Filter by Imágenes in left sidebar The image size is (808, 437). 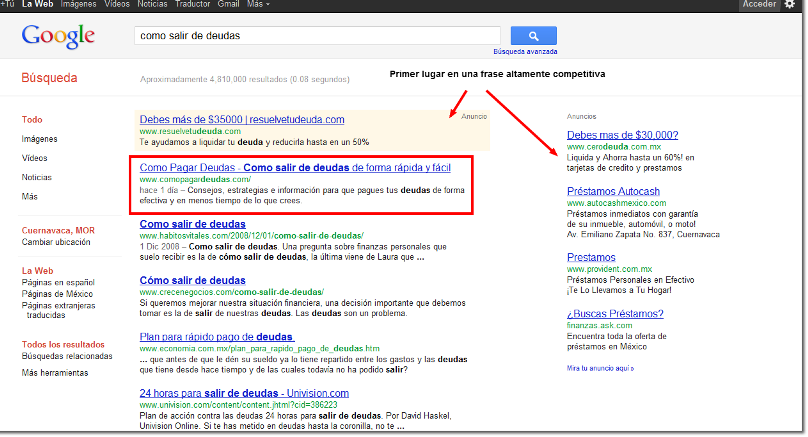39,139
